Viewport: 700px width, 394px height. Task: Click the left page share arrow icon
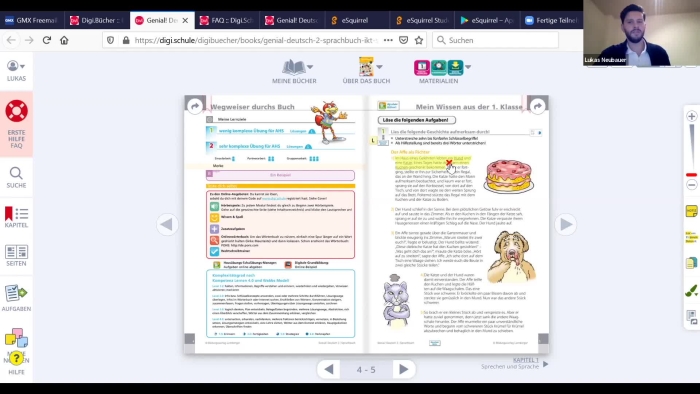point(195,106)
